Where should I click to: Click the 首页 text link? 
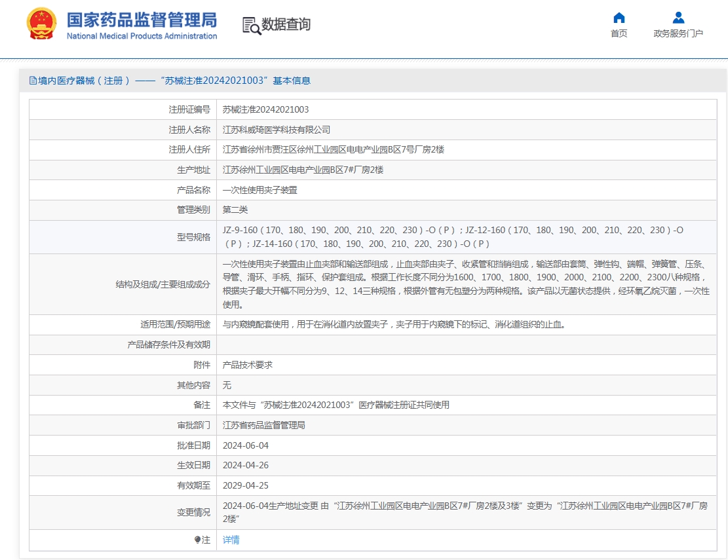(619, 33)
